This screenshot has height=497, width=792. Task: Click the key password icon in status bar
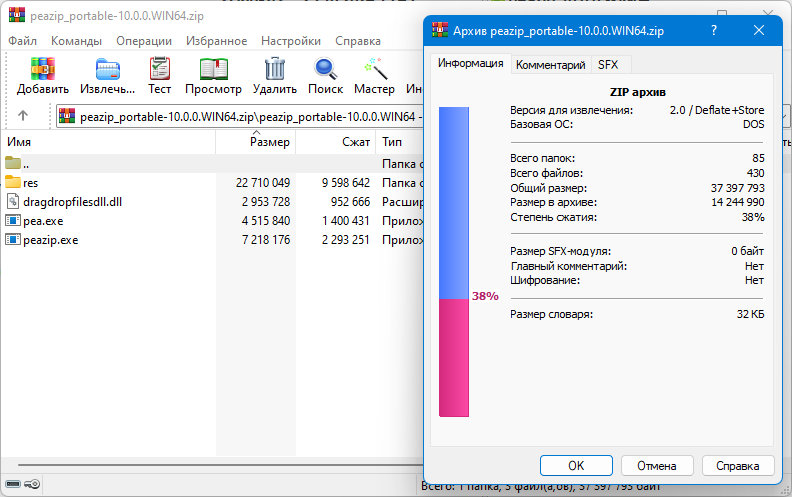coord(32,484)
